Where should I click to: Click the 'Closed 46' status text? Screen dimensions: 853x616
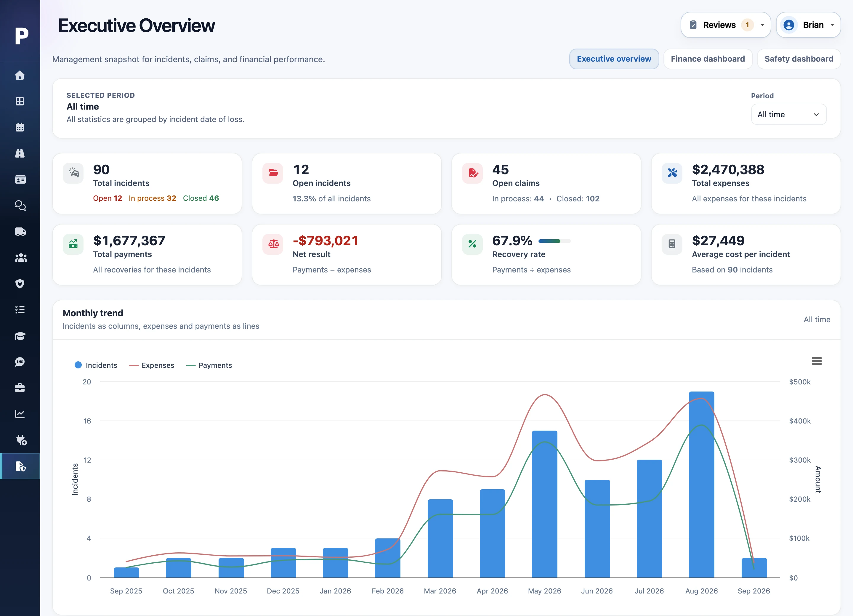pyautogui.click(x=201, y=198)
